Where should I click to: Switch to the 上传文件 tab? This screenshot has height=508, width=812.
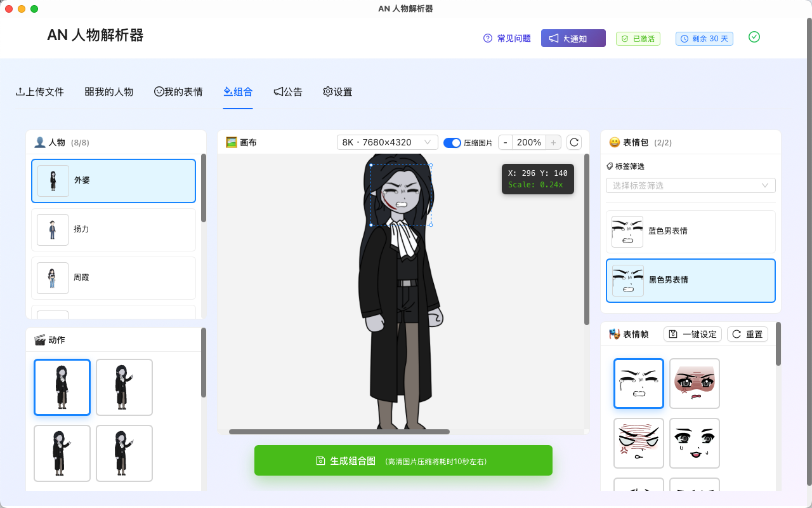(x=40, y=91)
